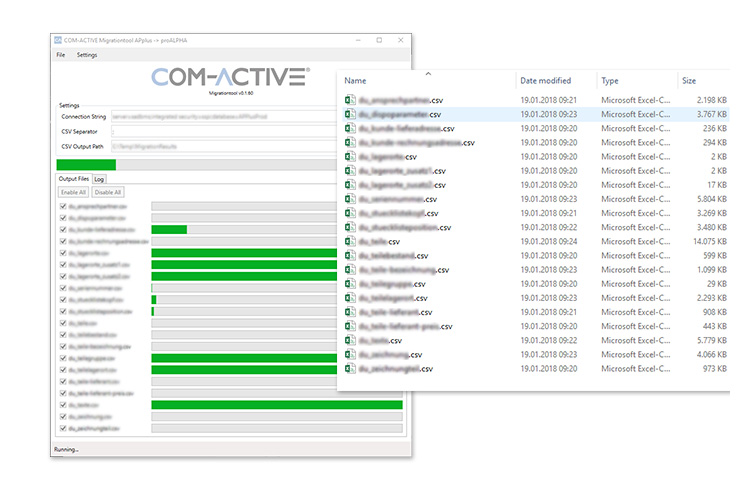This screenshot has width=750, height=499.
Task: Select Excel icon of the 294 KB file
Action: 350,142
